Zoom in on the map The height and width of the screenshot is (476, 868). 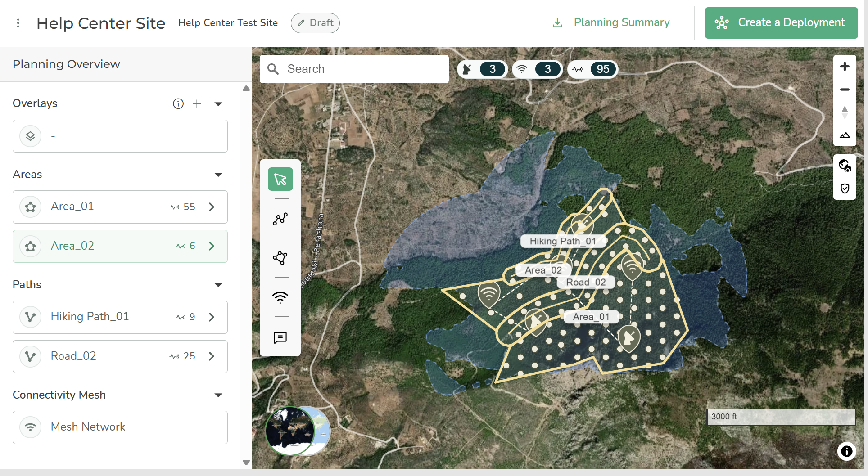tap(845, 67)
